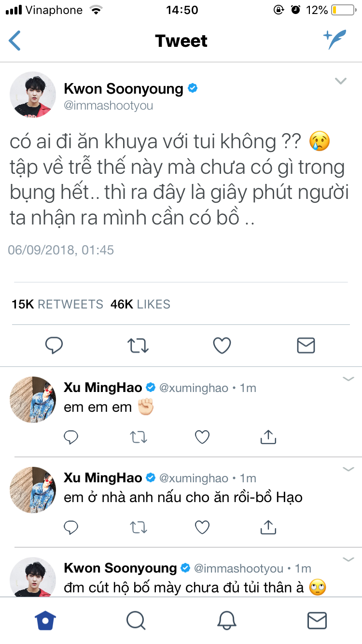The height and width of the screenshot is (644, 362).
Task: View the 15K Retweets list
Action: click(x=57, y=304)
